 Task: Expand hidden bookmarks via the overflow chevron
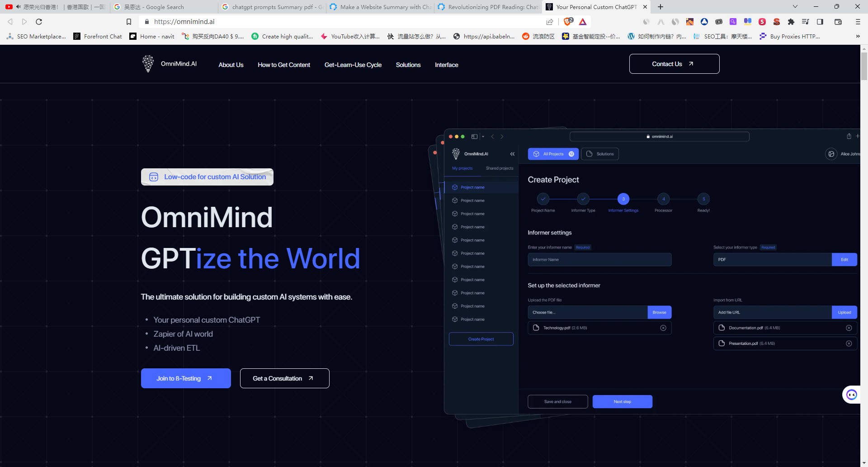858,36
